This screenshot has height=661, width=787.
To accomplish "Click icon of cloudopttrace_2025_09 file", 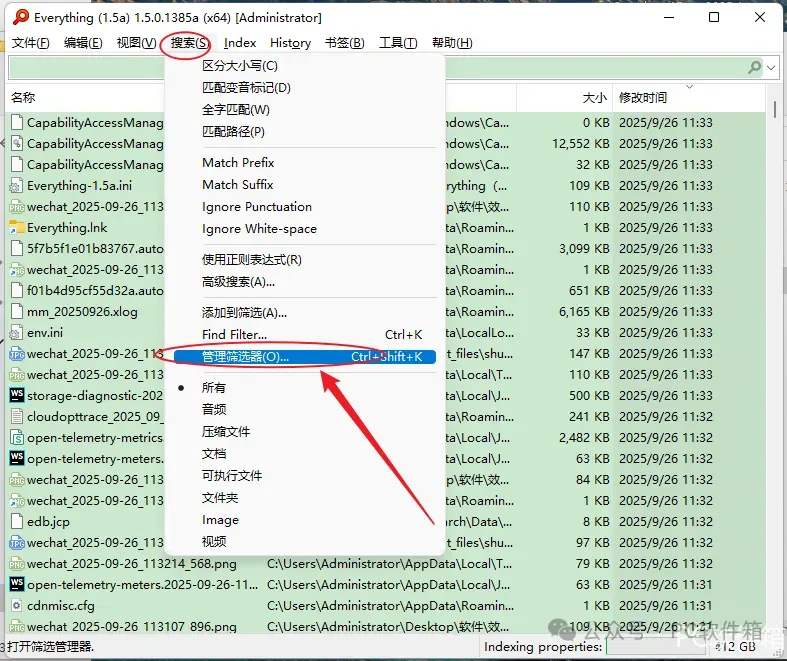I will click(x=17, y=417).
